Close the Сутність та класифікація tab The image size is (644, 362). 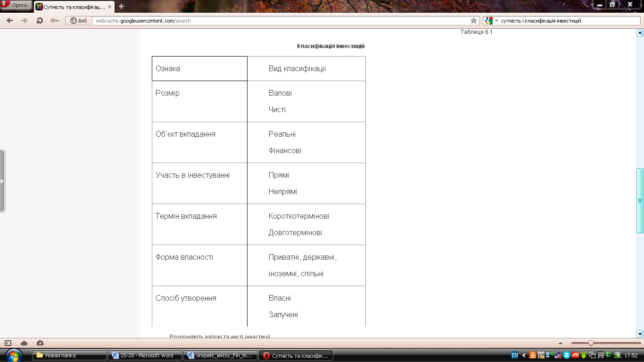pos(110,7)
